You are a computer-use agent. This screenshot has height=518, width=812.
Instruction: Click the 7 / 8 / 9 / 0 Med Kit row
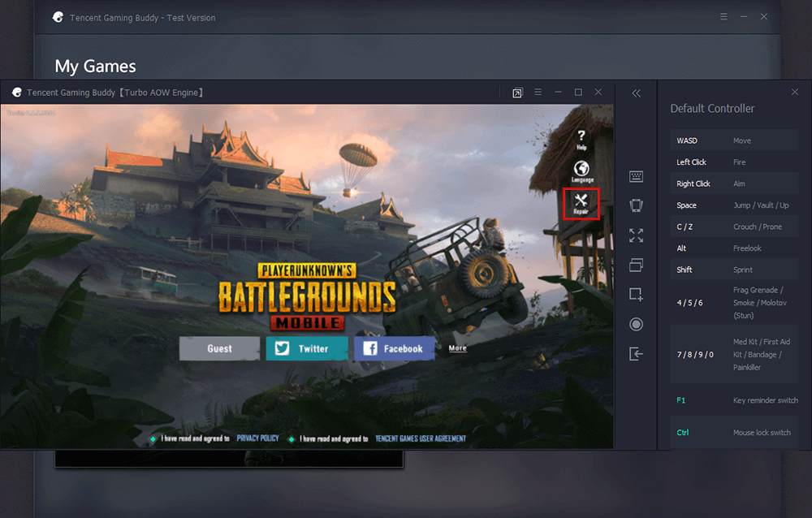click(x=734, y=354)
